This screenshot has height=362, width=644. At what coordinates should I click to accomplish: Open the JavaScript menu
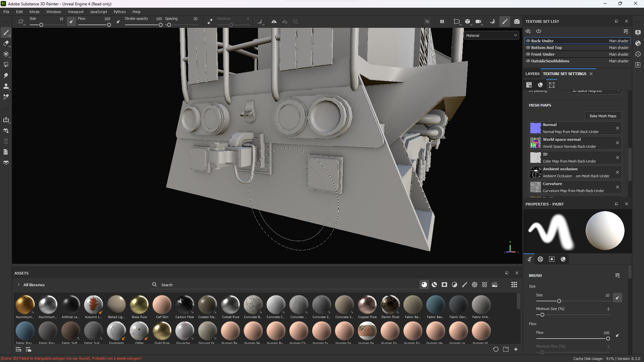98,11
